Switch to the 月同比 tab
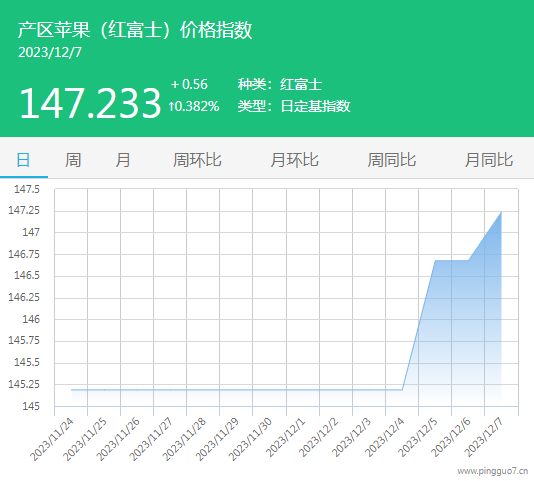 tap(489, 160)
